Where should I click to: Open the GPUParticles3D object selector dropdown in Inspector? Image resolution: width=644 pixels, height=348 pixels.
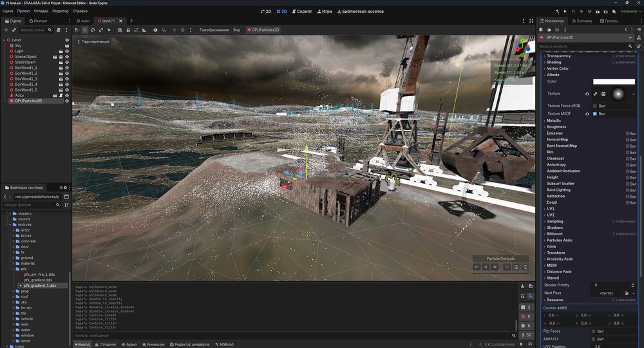[x=586, y=37]
